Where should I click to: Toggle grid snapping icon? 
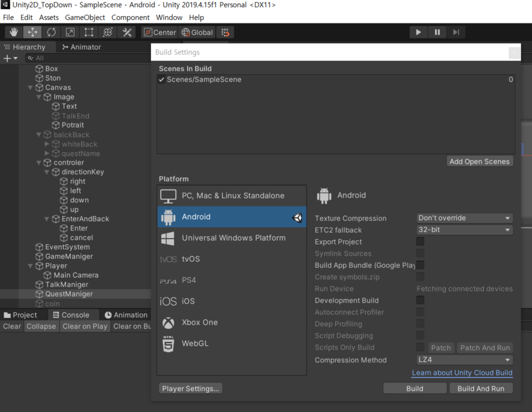click(x=225, y=32)
